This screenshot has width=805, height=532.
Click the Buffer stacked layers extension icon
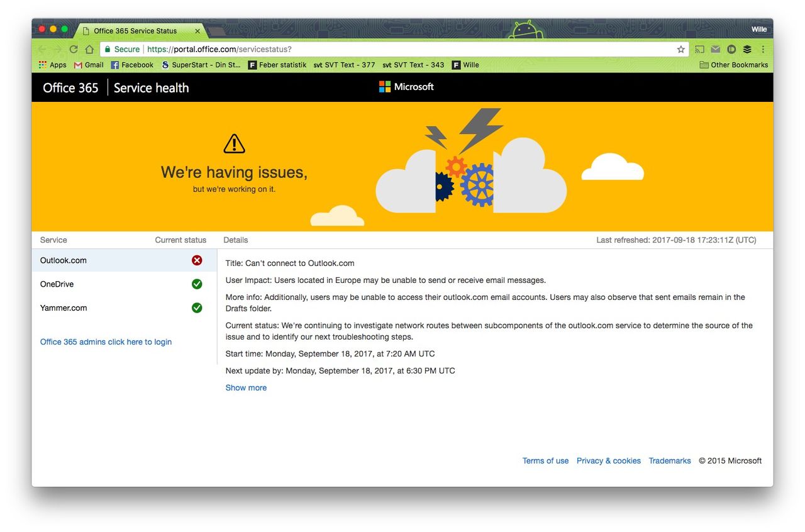pos(747,49)
